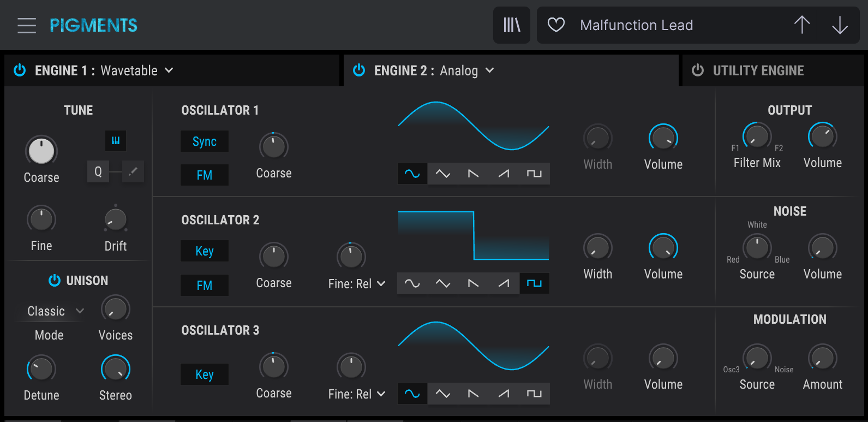The width and height of the screenshot is (868, 422).
Task: Open Engine 1 Wavetable type dropdown
Action: pyautogui.click(x=137, y=70)
